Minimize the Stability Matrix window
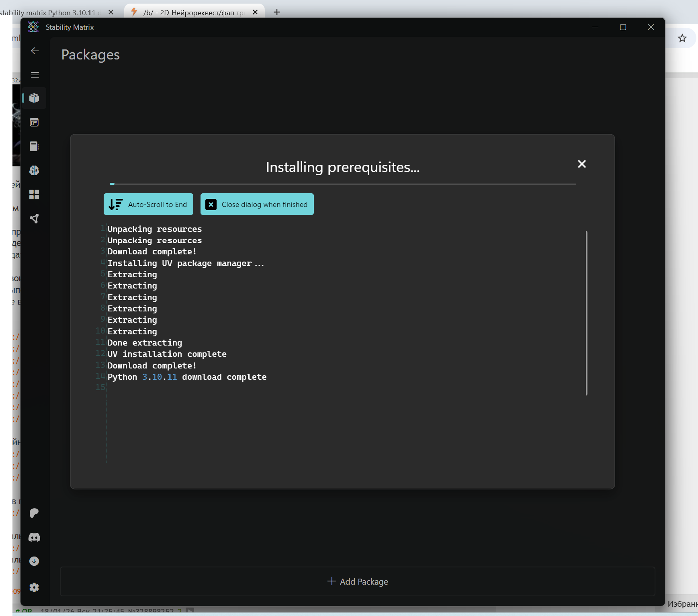The image size is (698, 616). [596, 27]
